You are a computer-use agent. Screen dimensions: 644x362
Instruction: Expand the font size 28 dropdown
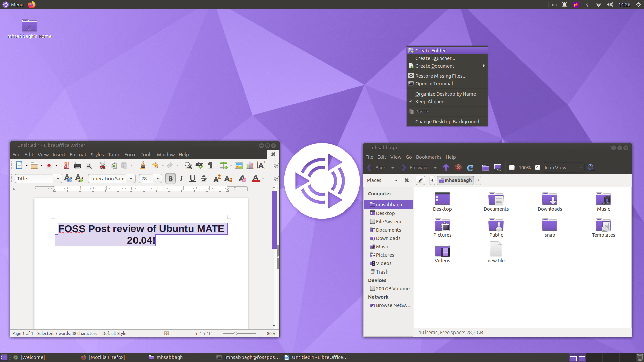pos(158,179)
